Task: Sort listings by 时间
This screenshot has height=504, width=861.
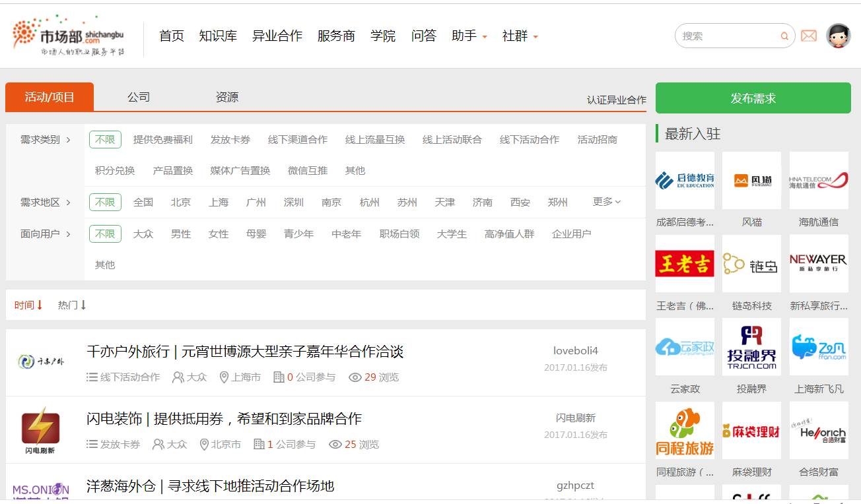Action: (28, 305)
